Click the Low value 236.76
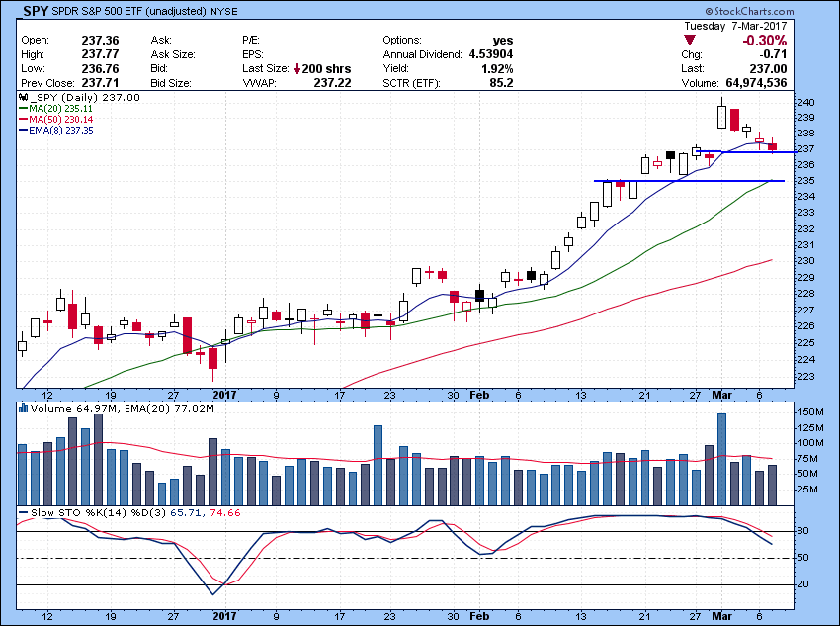Screen dimensions: 840x626 pyautogui.click(x=100, y=69)
